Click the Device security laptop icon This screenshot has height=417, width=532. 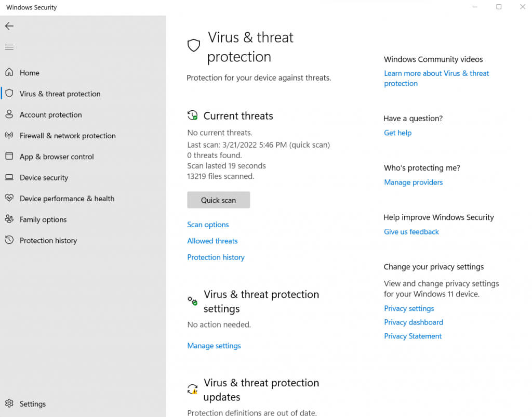tap(9, 177)
